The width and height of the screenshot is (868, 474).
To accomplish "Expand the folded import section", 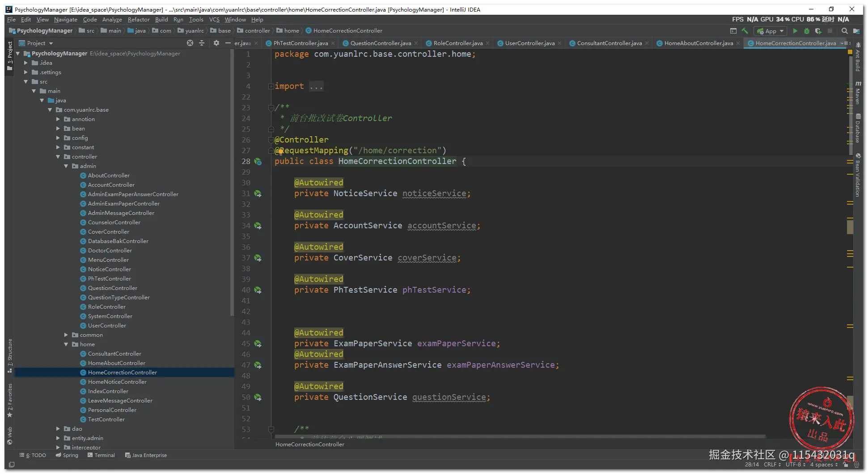I will (271, 86).
